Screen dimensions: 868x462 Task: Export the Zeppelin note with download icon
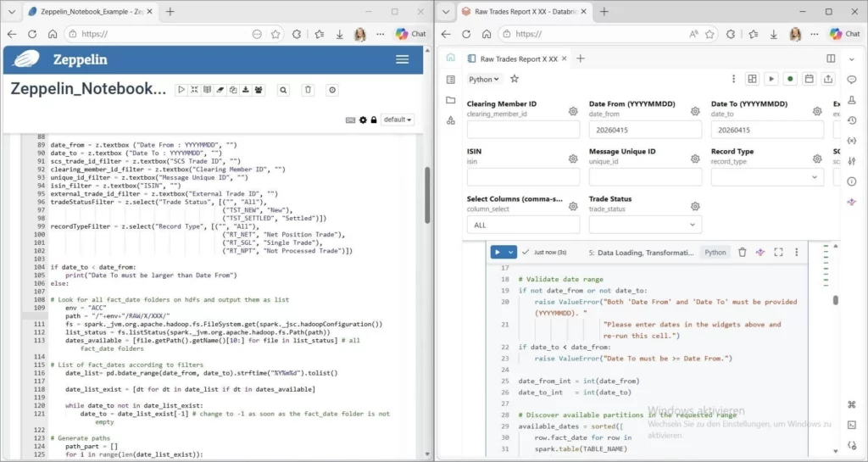245,90
